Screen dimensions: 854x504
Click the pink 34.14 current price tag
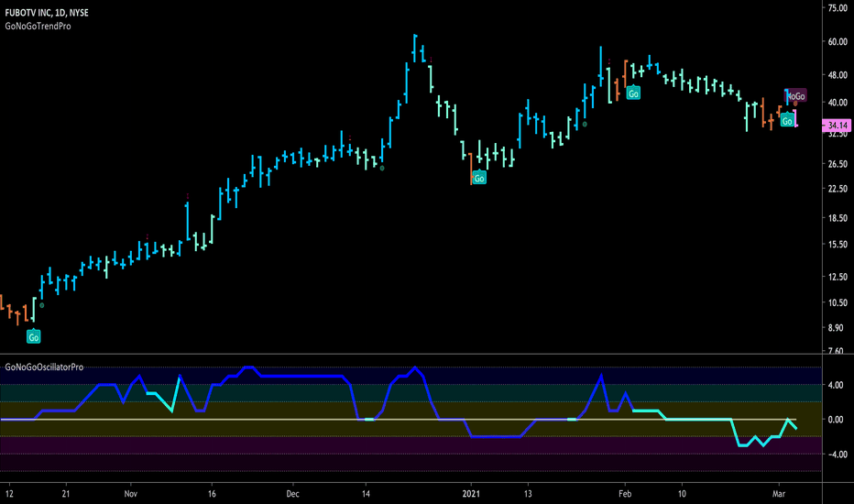point(837,126)
